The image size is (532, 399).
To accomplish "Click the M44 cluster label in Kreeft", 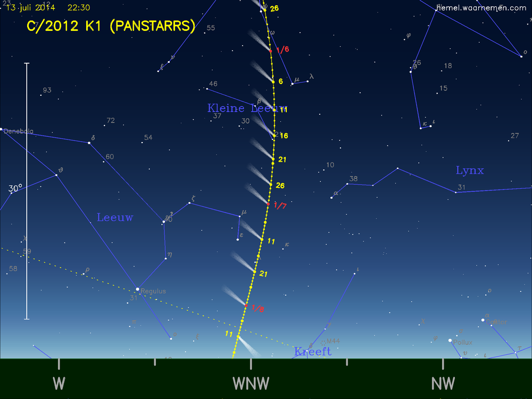I will pyautogui.click(x=332, y=342).
